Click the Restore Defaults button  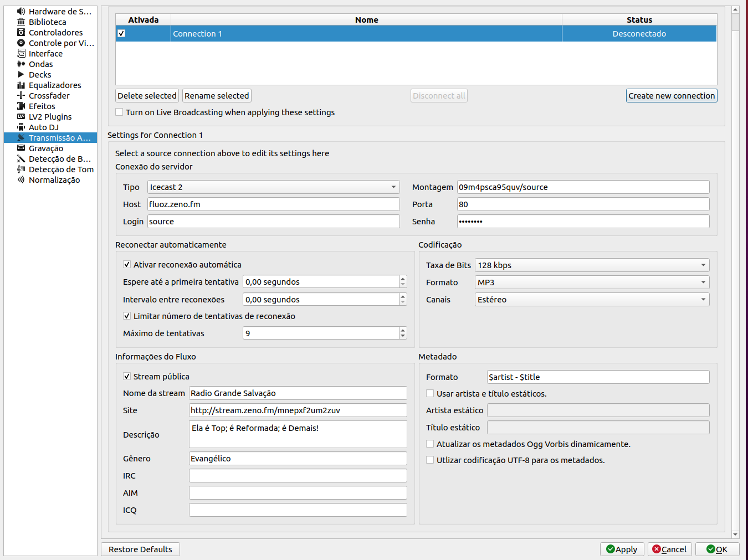[x=140, y=549]
